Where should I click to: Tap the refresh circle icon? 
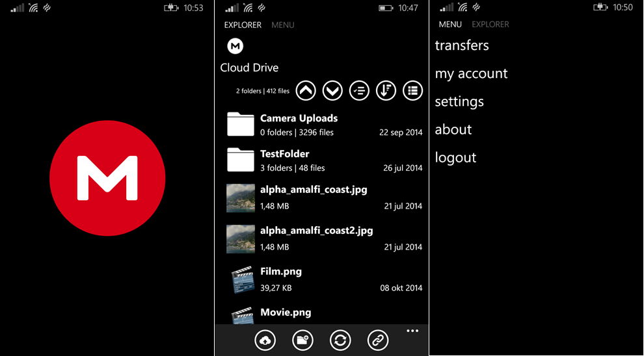pyautogui.click(x=340, y=340)
